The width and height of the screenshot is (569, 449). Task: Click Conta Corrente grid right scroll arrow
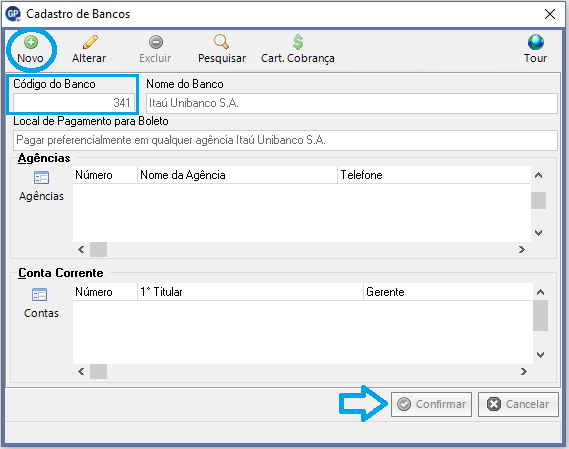point(523,371)
